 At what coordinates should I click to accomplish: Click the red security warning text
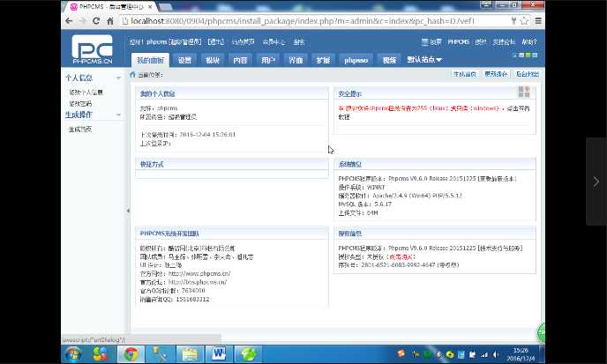coord(418,108)
